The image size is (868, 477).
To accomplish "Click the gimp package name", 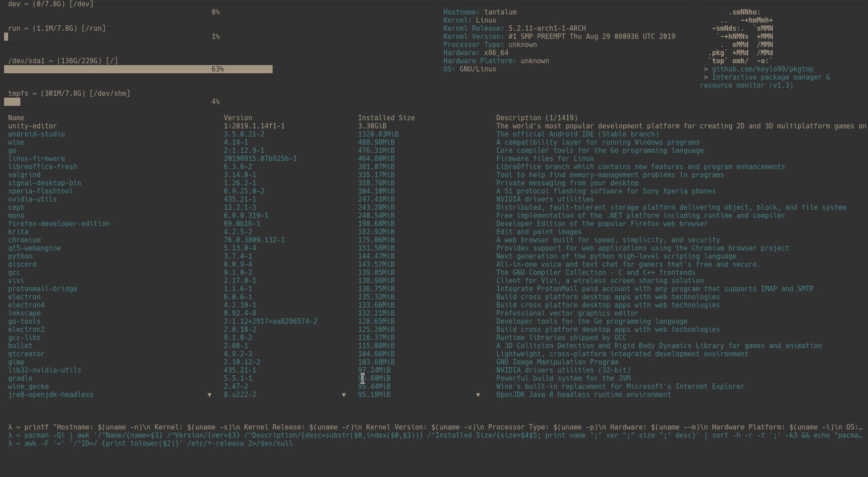I will [16, 362].
